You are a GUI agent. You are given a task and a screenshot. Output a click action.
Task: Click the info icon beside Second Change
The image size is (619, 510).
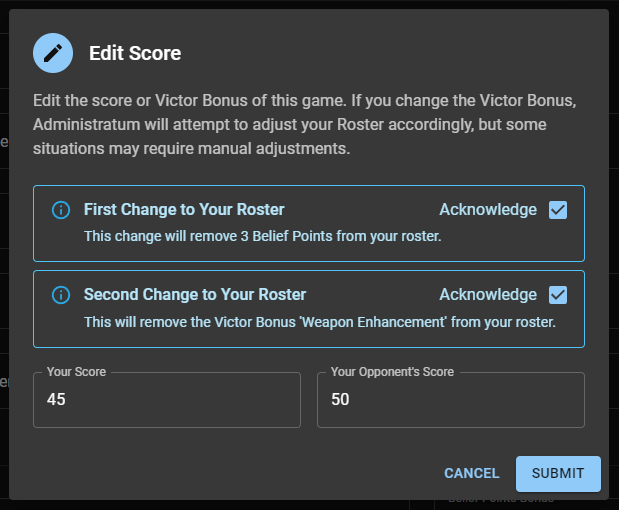[60, 295]
